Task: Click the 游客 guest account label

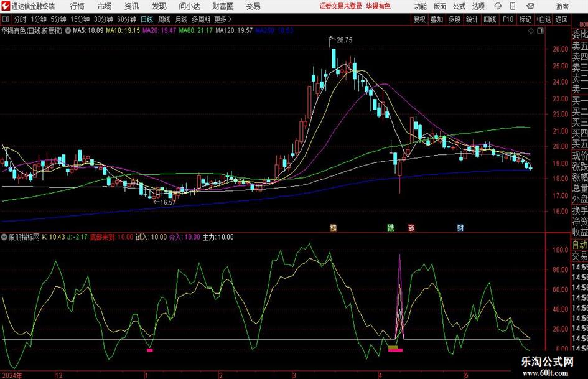Action: tap(562, 6)
